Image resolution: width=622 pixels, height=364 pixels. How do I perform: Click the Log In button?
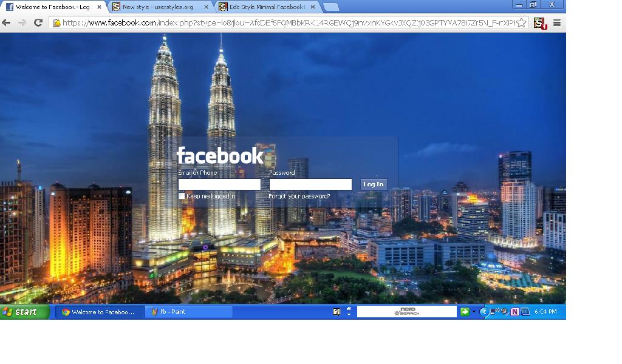click(374, 184)
